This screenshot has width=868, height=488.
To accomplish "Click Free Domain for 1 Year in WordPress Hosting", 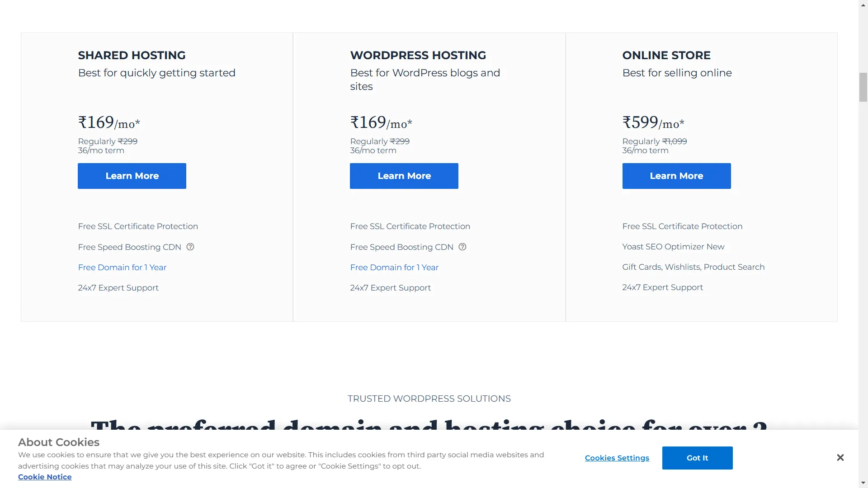I will pos(394,267).
